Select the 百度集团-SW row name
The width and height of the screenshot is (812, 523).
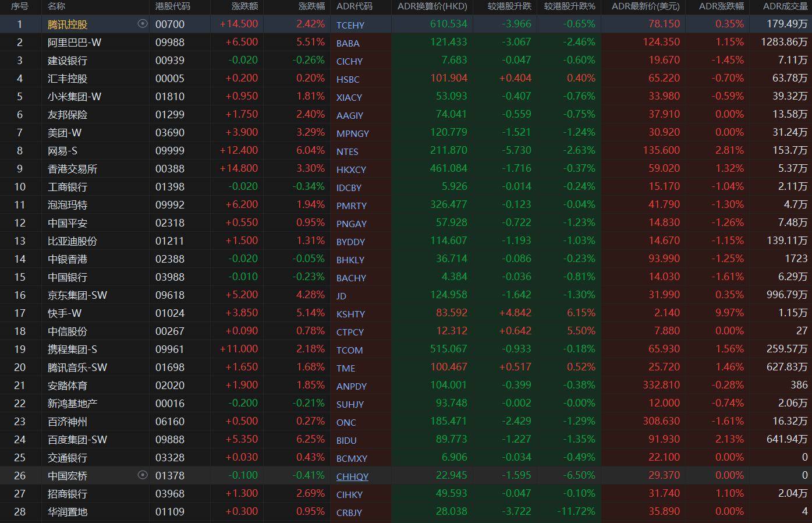click(77, 440)
